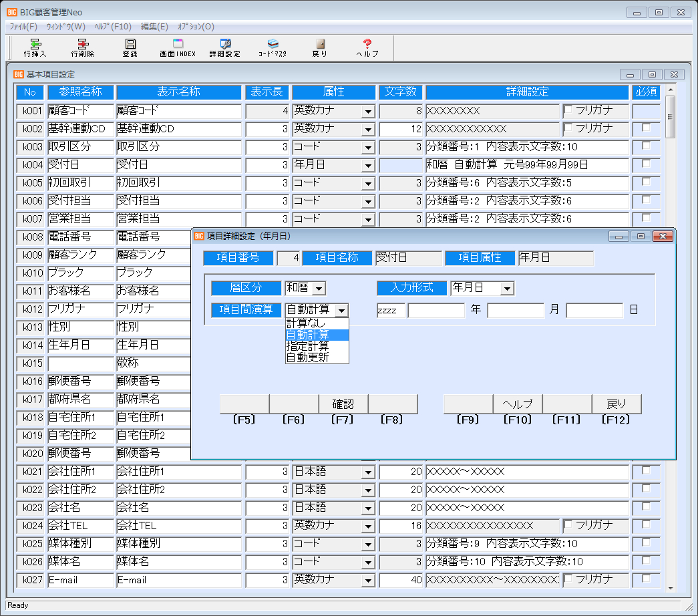698x616 pixels.
Task: Check 必須 checkbox for k003 取引区分
Action: (x=647, y=146)
